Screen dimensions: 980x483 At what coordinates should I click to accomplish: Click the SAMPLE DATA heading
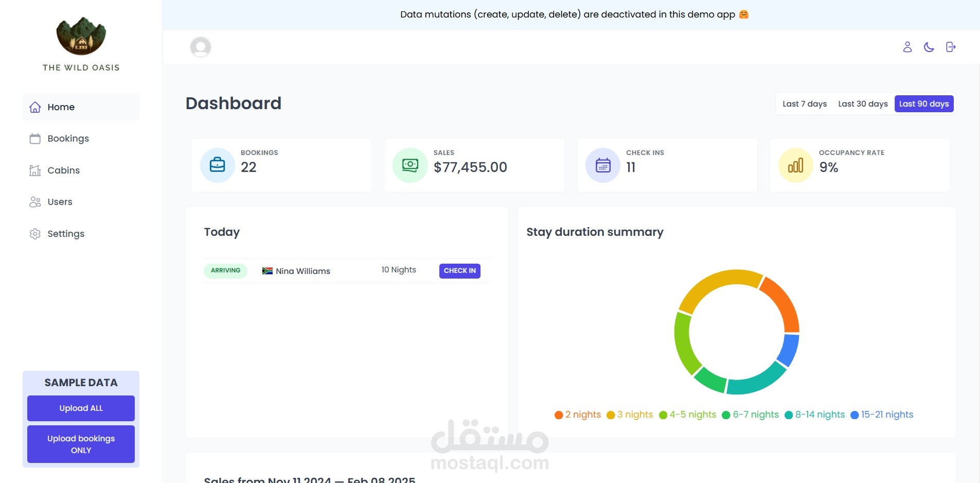(81, 383)
